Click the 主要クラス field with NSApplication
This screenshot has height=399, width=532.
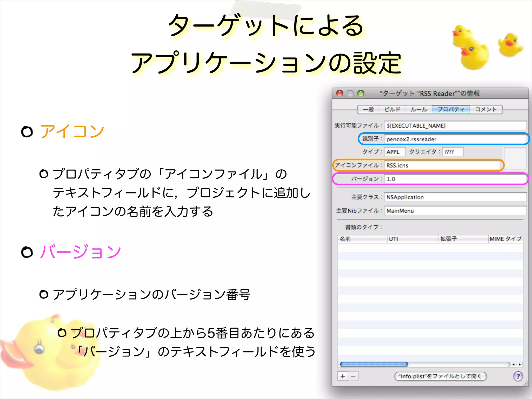coord(455,197)
